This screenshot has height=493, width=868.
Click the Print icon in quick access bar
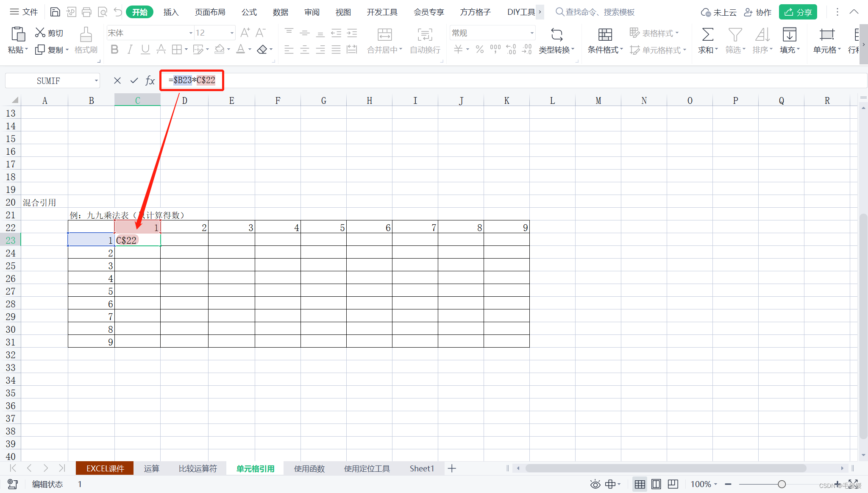pos(86,12)
